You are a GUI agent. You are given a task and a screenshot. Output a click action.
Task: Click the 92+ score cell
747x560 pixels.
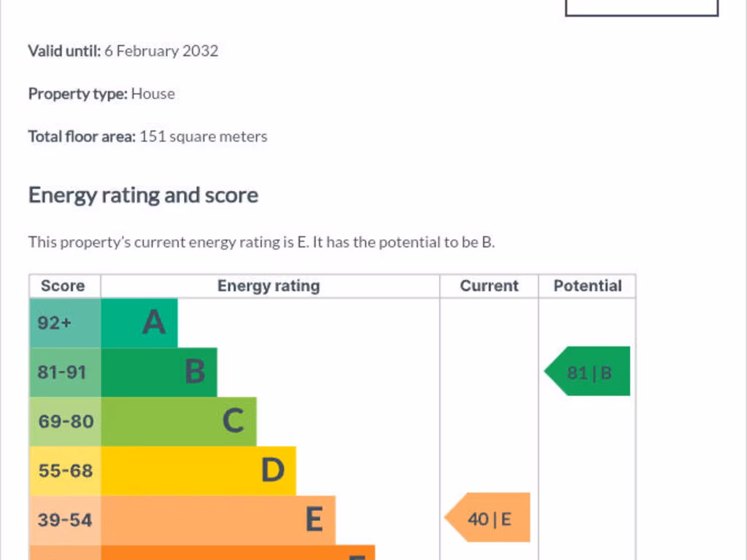(x=65, y=323)
